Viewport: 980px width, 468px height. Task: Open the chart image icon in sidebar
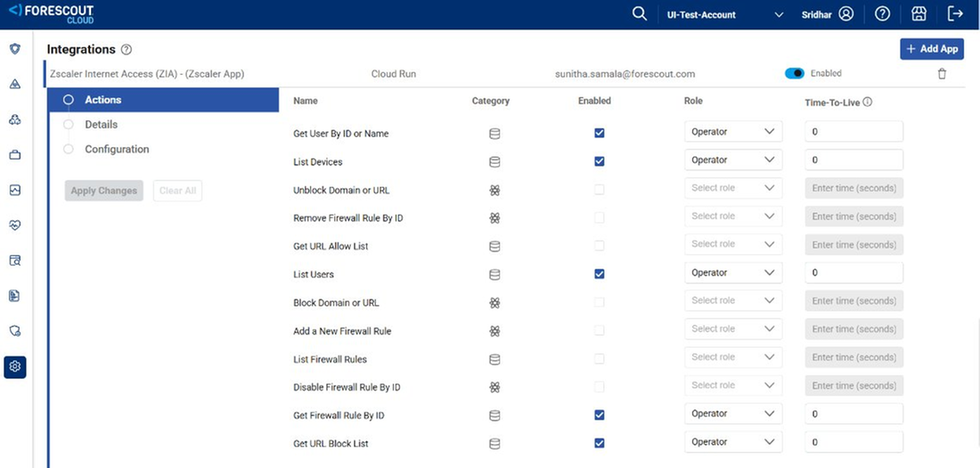point(15,190)
